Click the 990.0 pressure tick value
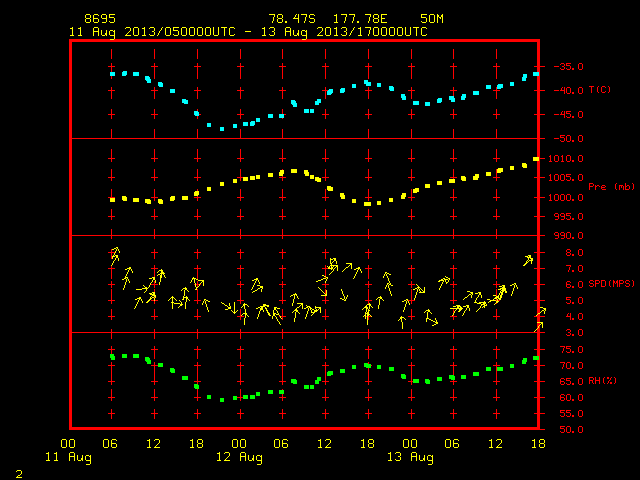The image size is (640, 480). [568, 236]
